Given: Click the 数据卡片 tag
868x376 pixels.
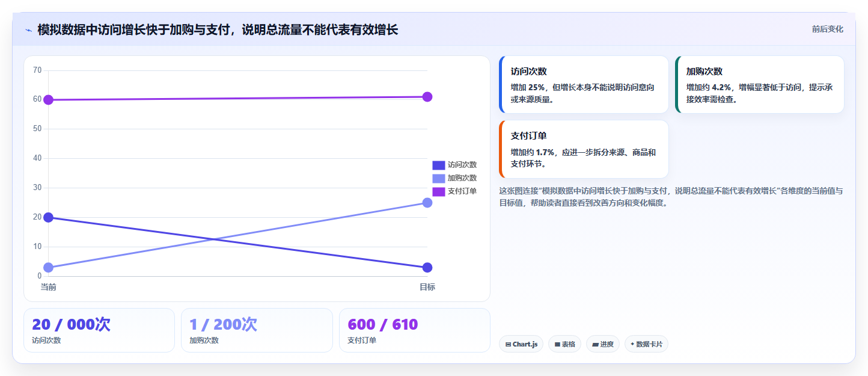Looking at the screenshot, I should (x=646, y=344).
